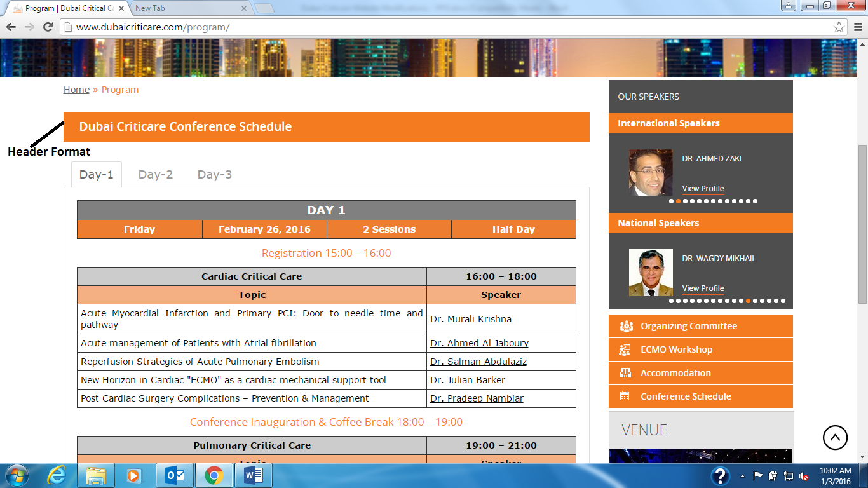The image size is (868, 488).
Task: Open Dr. Murali Krishna speaker link
Action: pyautogui.click(x=470, y=319)
